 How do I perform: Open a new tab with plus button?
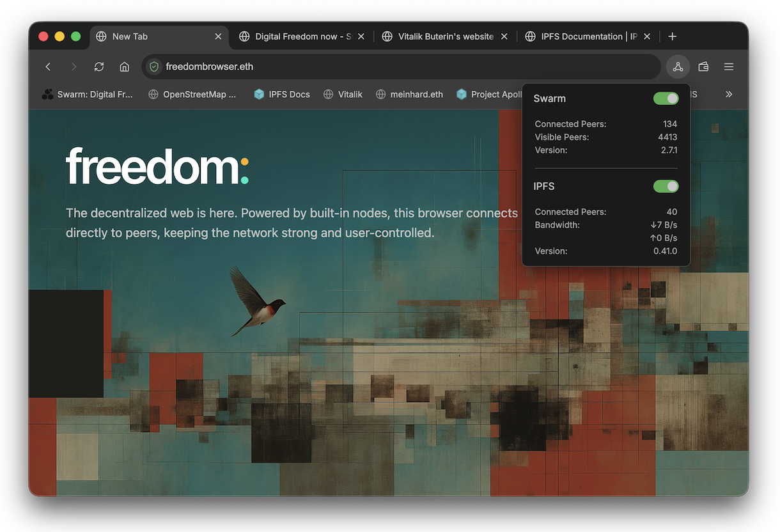[672, 36]
